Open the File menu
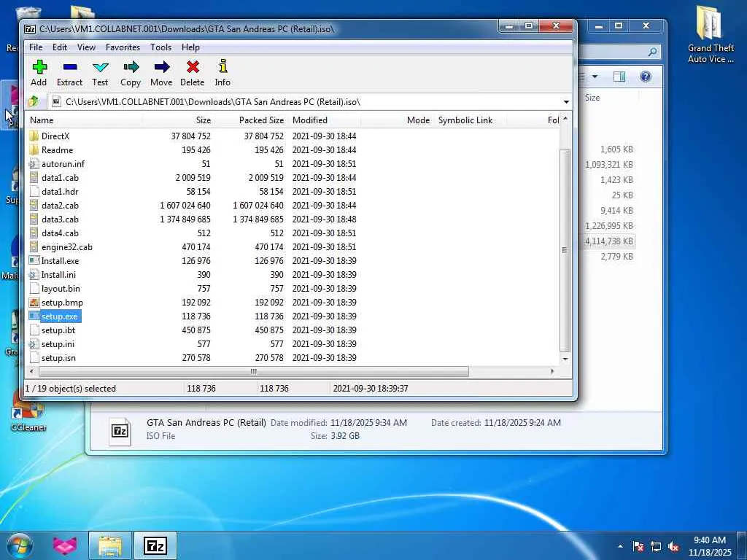747x560 pixels. point(36,47)
